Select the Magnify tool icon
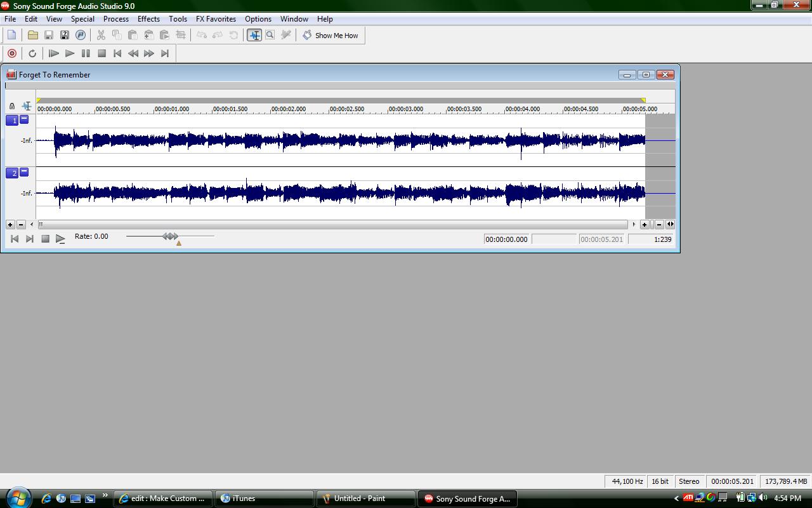The height and width of the screenshot is (508, 812). pos(270,36)
